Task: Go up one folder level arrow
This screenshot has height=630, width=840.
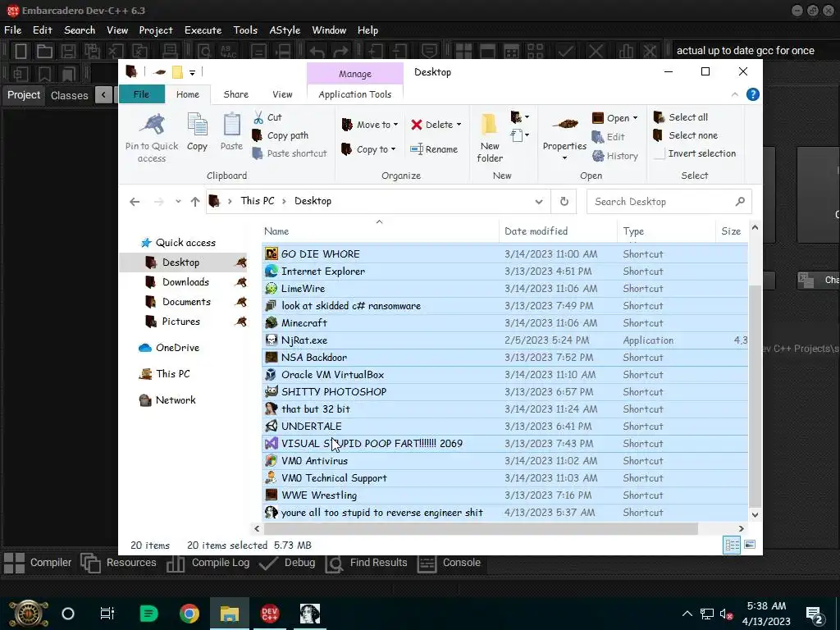Action: click(195, 202)
